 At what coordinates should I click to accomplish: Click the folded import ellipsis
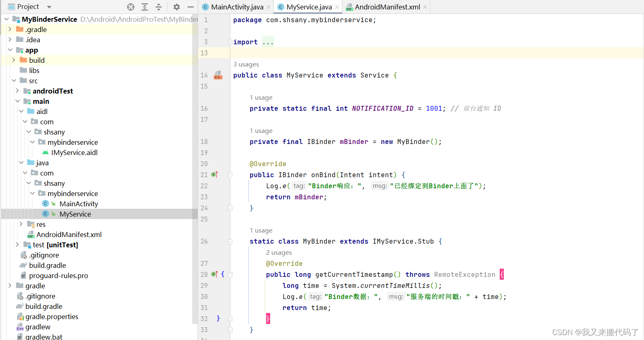click(268, 42)
